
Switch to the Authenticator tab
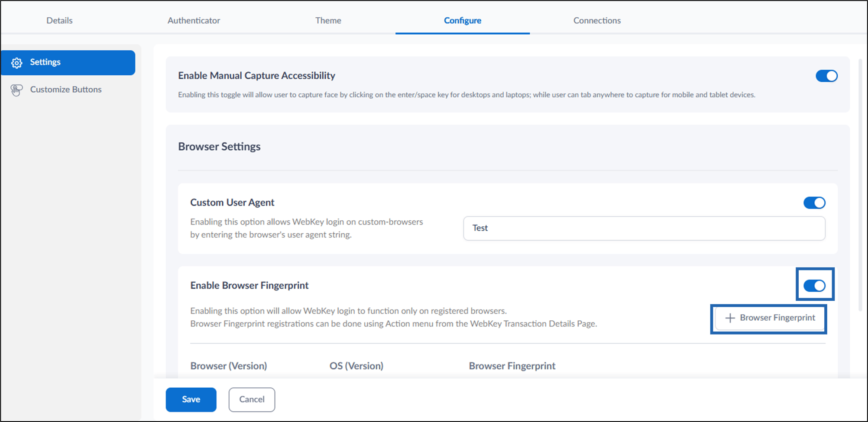tap(194, 20)
